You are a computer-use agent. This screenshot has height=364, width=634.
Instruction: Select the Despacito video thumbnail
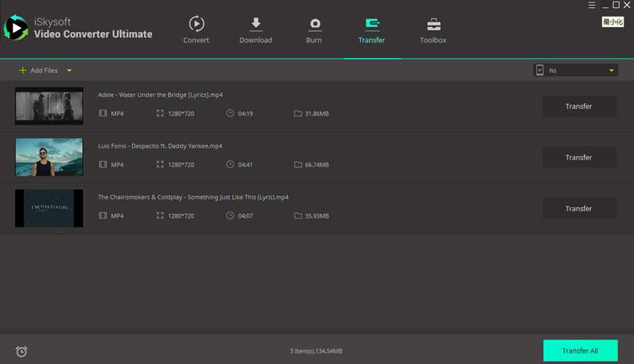pyautogui.click(x=49, y=157)
